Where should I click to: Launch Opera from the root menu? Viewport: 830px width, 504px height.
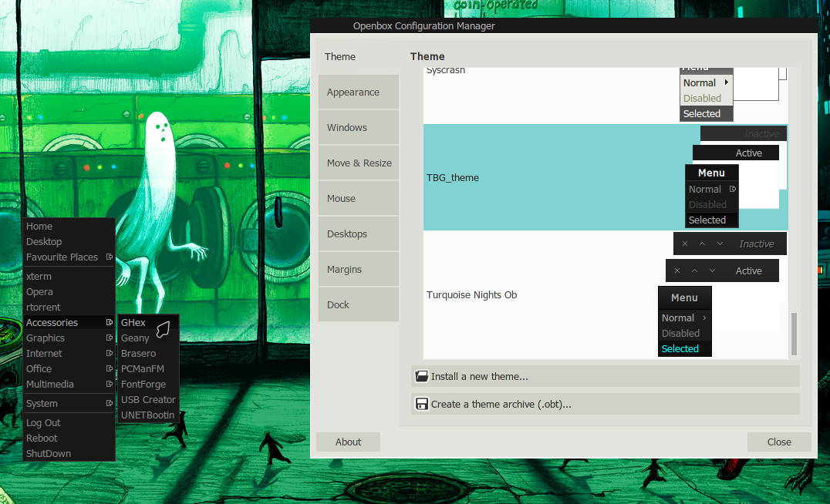click(69, 292)
